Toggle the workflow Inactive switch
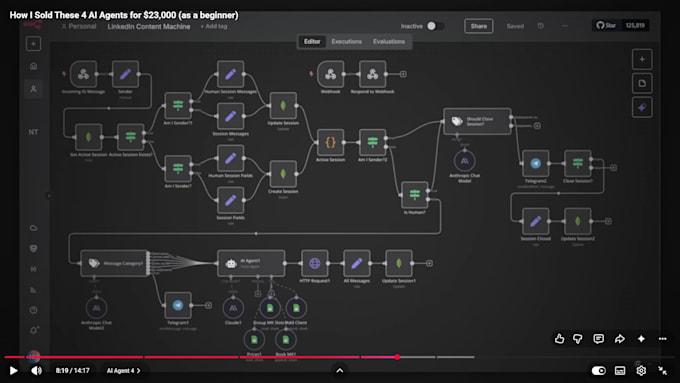Image resolution: width=680 pixels, height=383 pixels. (435, 26)
